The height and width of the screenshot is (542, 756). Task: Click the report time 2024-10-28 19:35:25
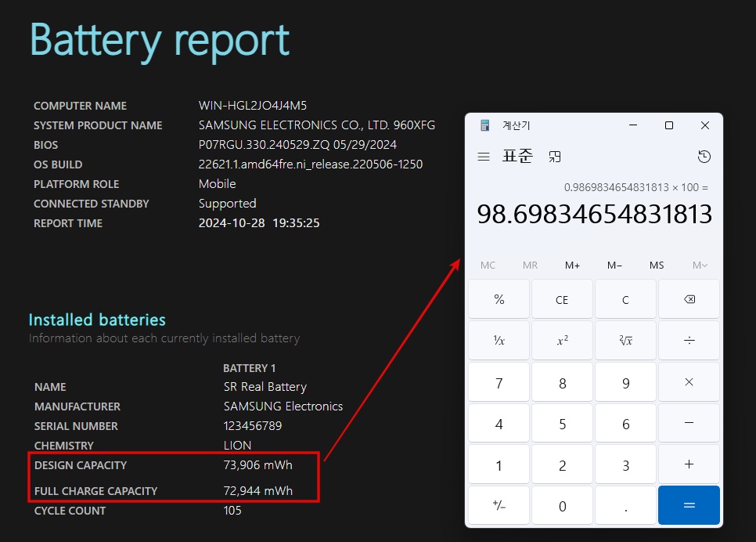[259, 223]
